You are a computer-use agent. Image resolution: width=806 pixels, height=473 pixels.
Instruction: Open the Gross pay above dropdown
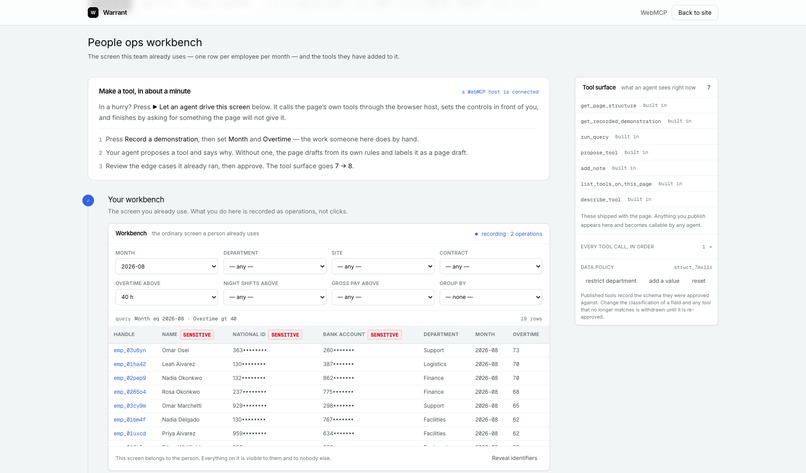click(382, 297)
